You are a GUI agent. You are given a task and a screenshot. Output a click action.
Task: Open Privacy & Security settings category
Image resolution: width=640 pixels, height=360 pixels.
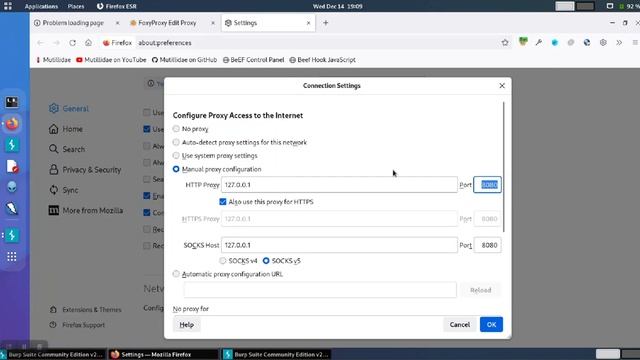[85, 170]
